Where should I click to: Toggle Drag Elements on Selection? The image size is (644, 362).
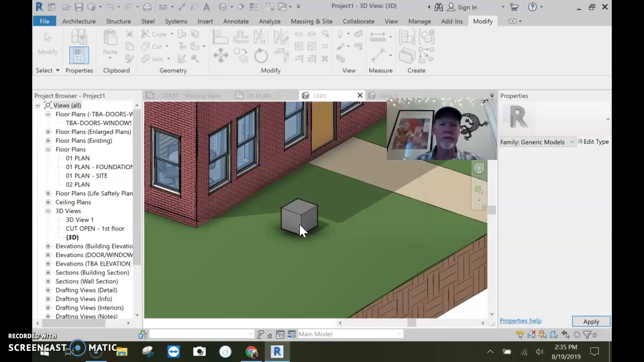tap(566, 334)
